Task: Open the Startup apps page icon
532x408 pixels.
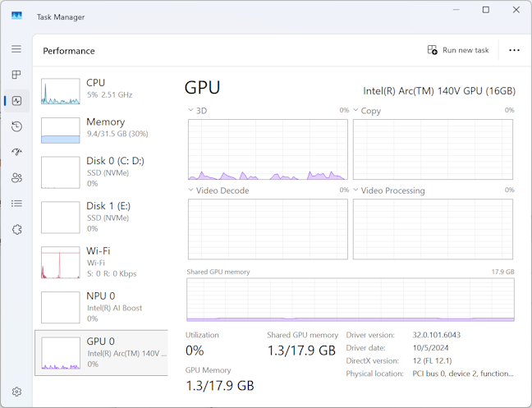Action: coord(16,152)
